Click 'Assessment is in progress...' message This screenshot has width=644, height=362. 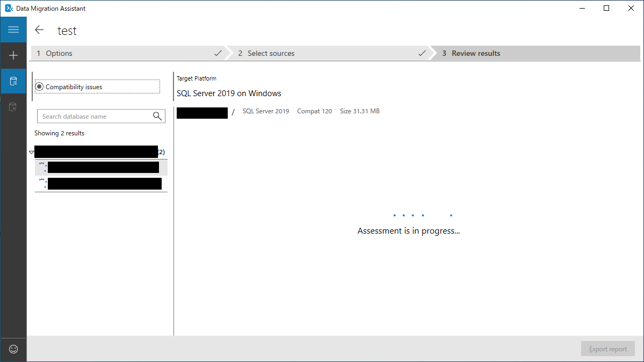409,231
